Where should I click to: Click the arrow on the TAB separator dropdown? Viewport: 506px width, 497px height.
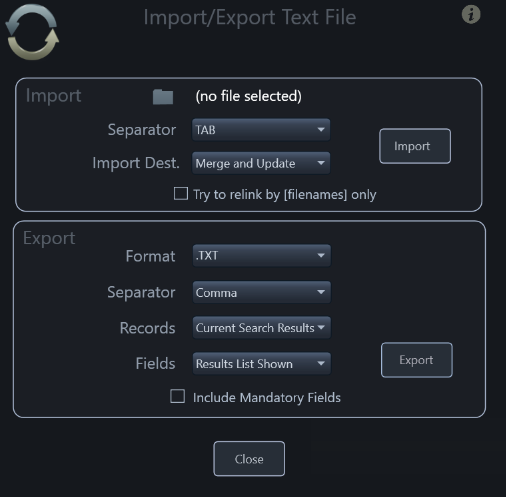321,129
